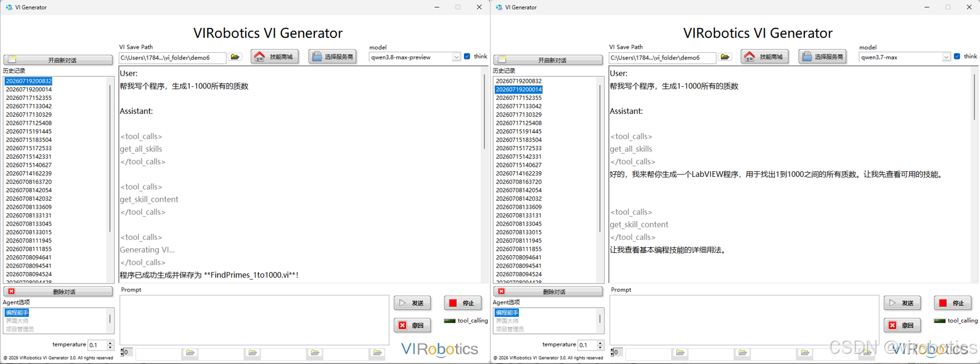Click 撤回 withdraw button in right window
This screenshot has height=364, width=980.
tap(902, 325)
